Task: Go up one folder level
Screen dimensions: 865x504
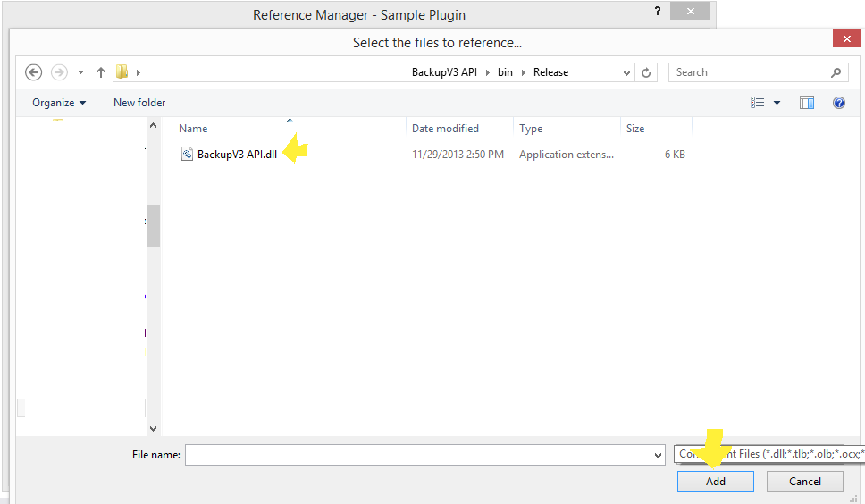Action: pyautogui.click(x=100, y=72)
